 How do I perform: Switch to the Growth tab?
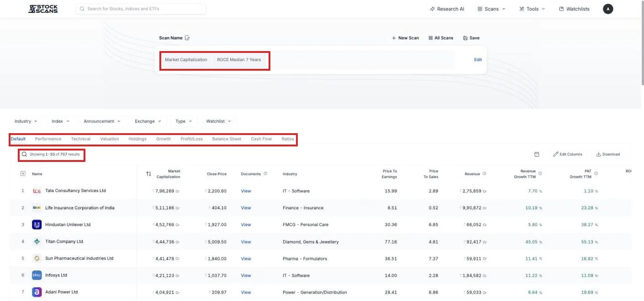coord(164,139)
